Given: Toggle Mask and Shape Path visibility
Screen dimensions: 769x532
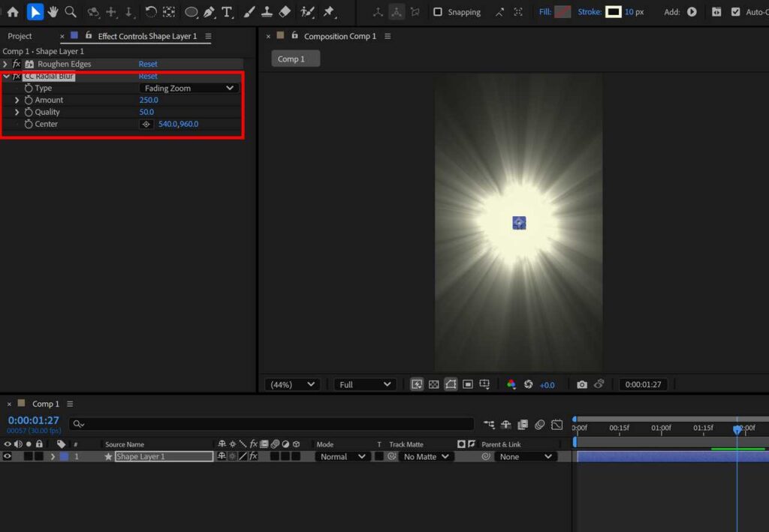Looking at the screenshot, I should (451, 384).
